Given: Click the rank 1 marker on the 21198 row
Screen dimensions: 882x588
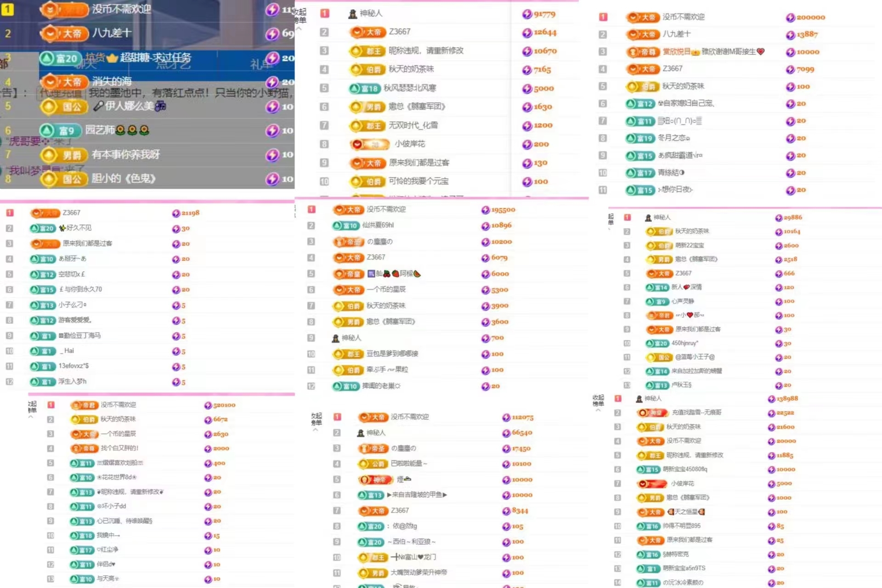Looking at the screenshot, I should click(10, 213).
